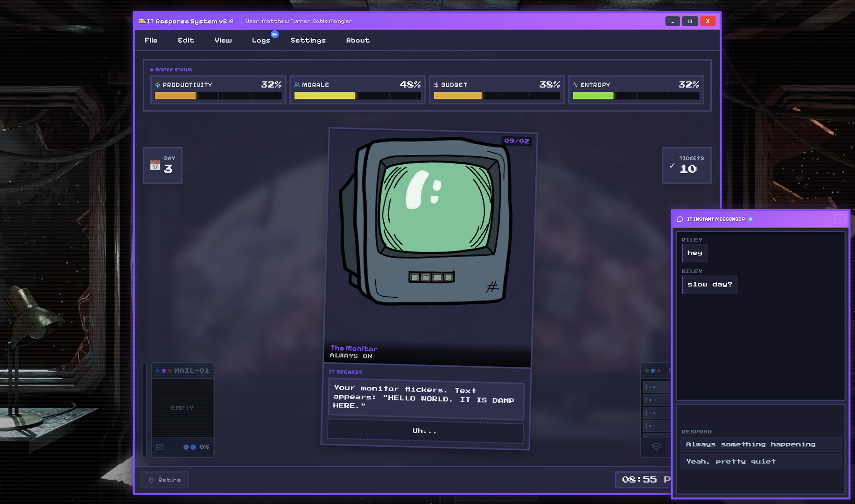Click the wifi signal icon

click(656, 447)
